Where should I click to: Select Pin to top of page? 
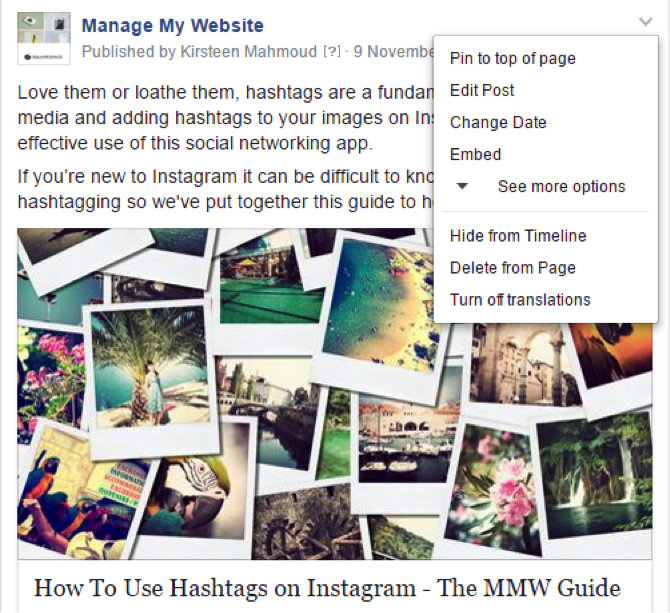[x=513, y=59]
